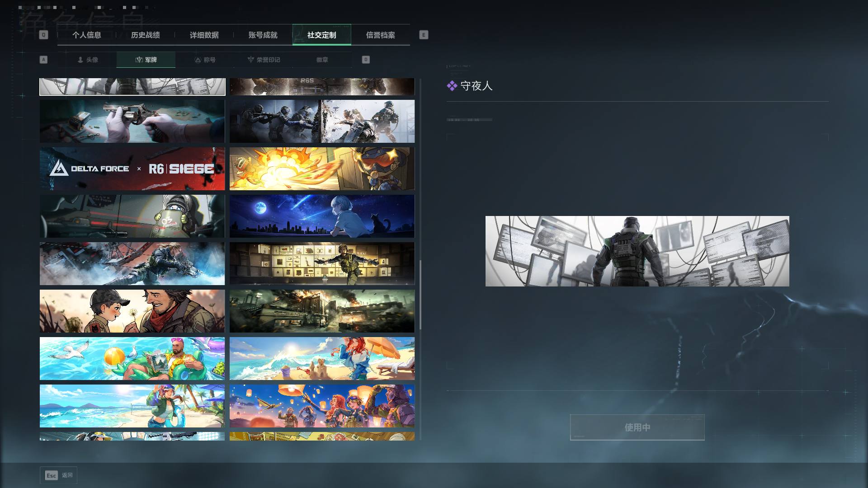This screenshot has width=868, height=488.
Task: Select the Delta Force x R6 Siege nameplate
Action: tap(132, 169)
